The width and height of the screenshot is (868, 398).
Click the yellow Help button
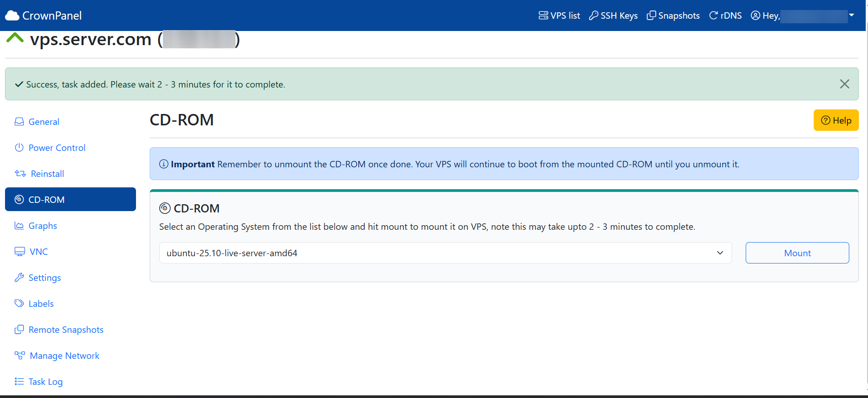pyautogui.click(x=836, y=120)
